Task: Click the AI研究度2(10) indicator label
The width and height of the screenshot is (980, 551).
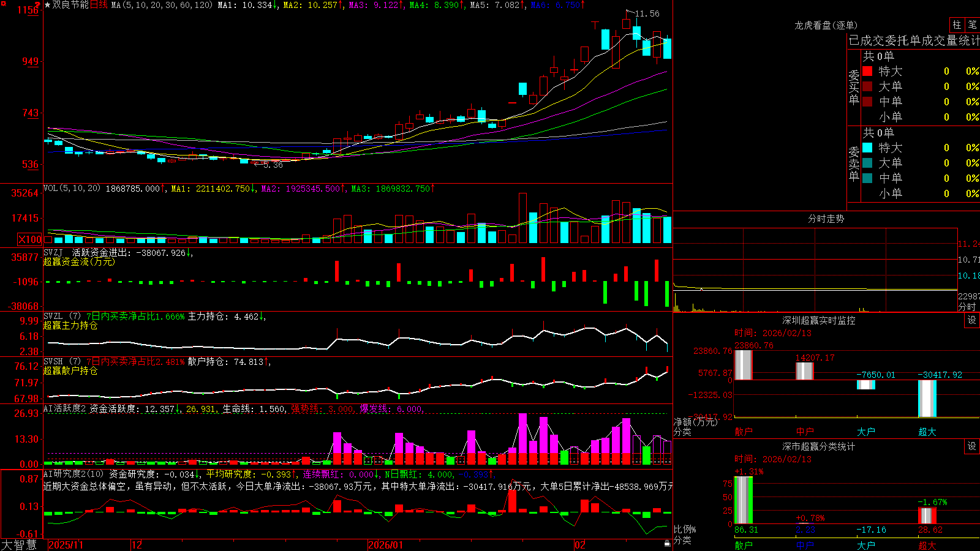Action: tap(74, 474)
